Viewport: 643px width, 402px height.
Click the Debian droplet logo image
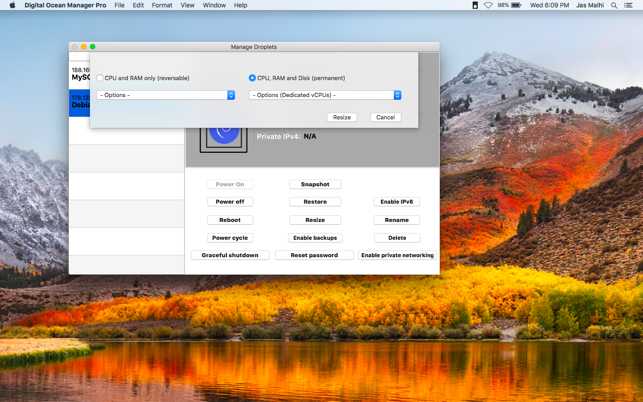(x=223, y=140)
